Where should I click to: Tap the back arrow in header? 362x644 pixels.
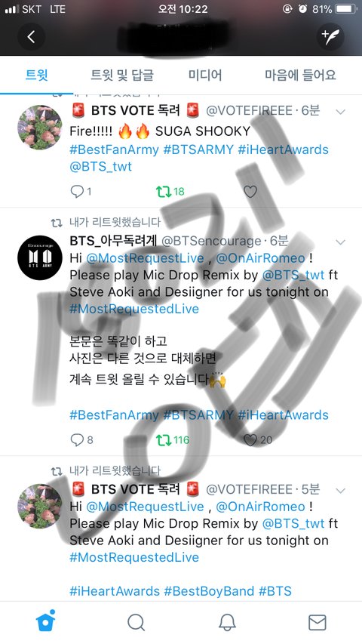pos(31,36)
